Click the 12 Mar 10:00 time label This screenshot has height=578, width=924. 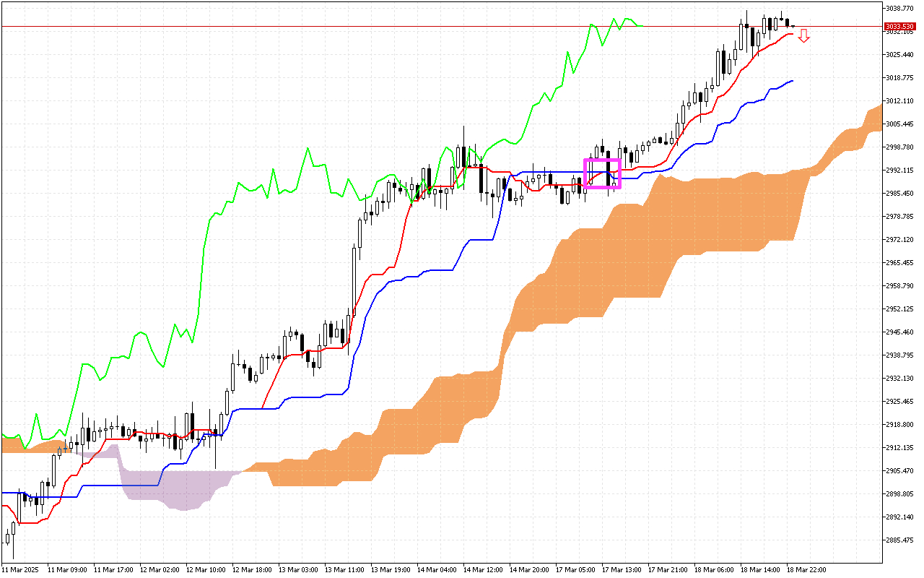(x=204, y=570)
